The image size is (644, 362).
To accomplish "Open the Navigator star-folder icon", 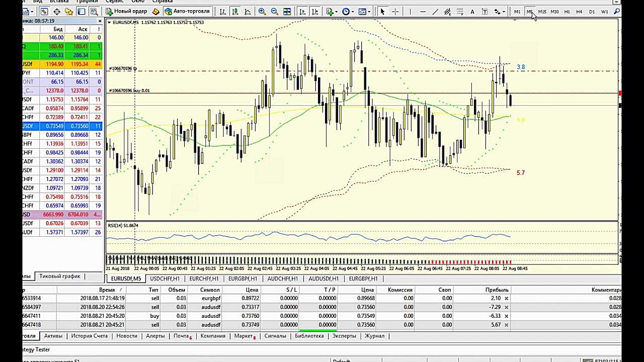I will click(69, 12).
